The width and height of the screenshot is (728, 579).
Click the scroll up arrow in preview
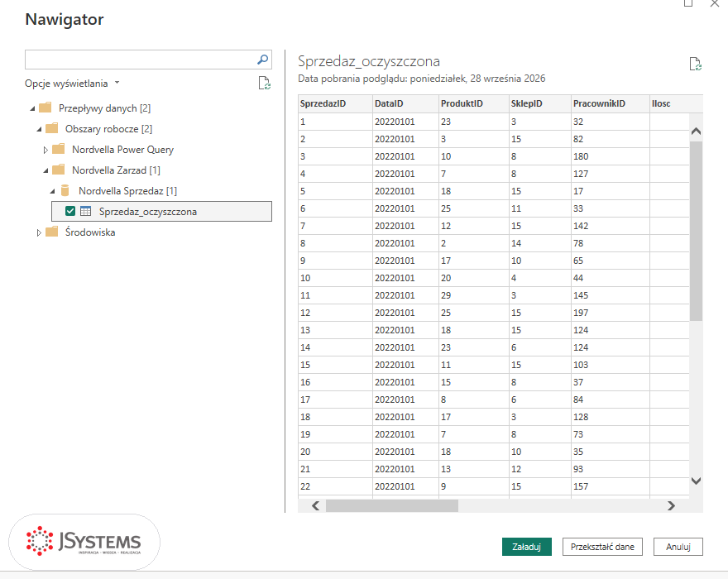click(x=696, y=132)
